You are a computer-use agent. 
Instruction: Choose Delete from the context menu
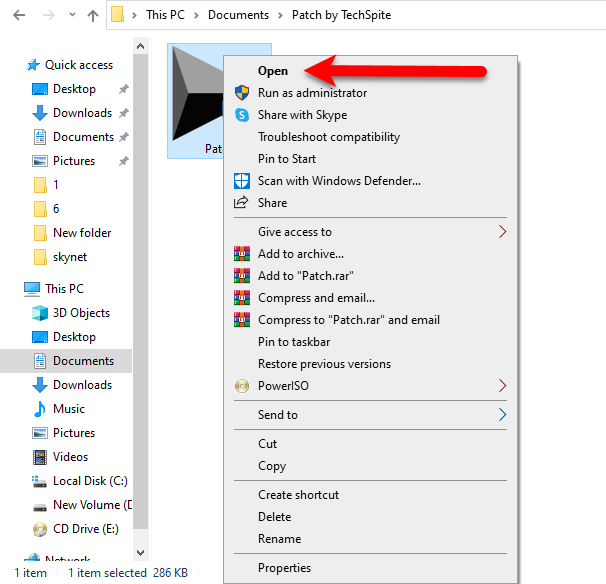tap(274, 517)
